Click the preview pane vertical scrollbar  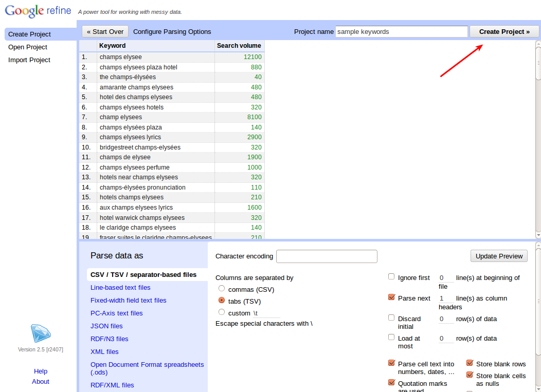click(x=538, y=63)
